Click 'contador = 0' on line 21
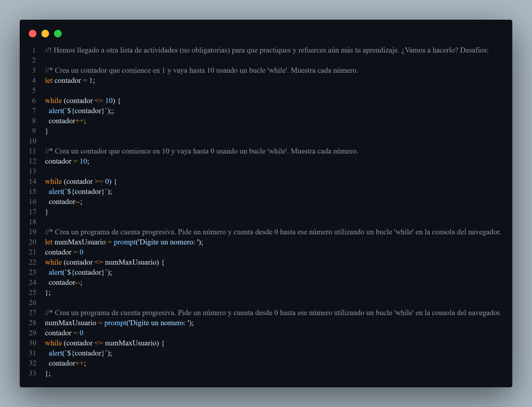The width and height of the screenshot is (532, 407). [64, 252]
